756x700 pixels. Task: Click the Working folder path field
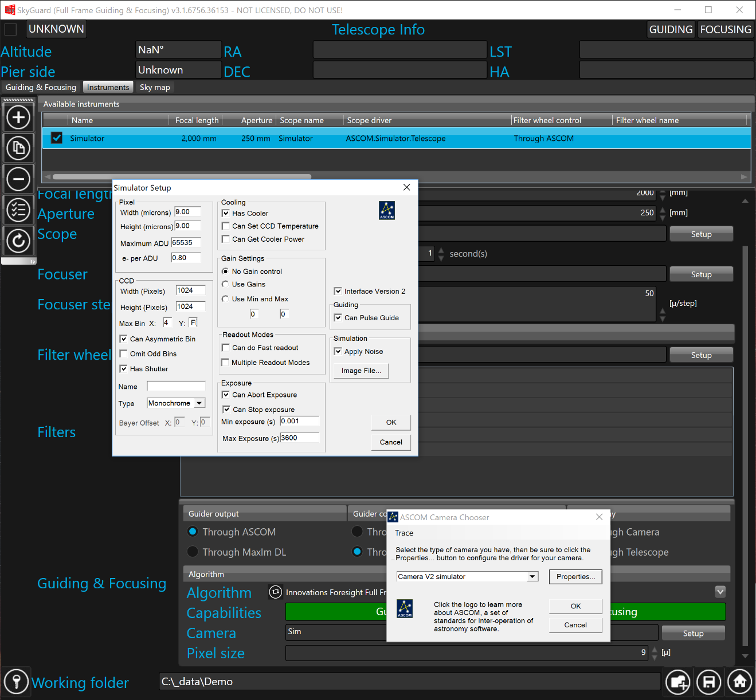pyautogui.click(x=409, y=681)
